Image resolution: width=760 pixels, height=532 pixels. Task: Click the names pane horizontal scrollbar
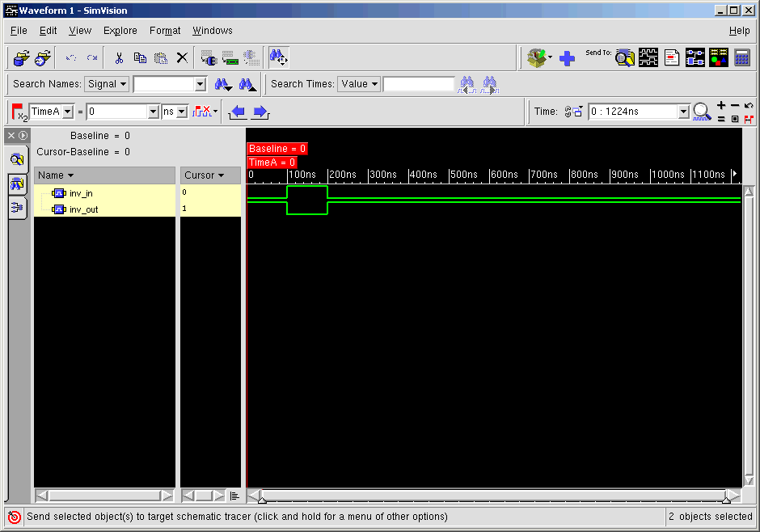pyautogui.click(x=104, y=496)
